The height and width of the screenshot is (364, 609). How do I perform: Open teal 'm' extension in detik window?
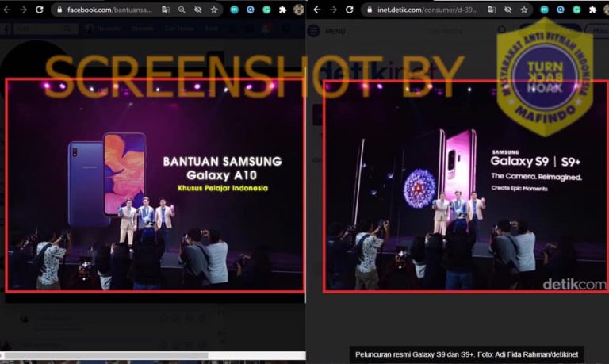[x=544, y=10]
